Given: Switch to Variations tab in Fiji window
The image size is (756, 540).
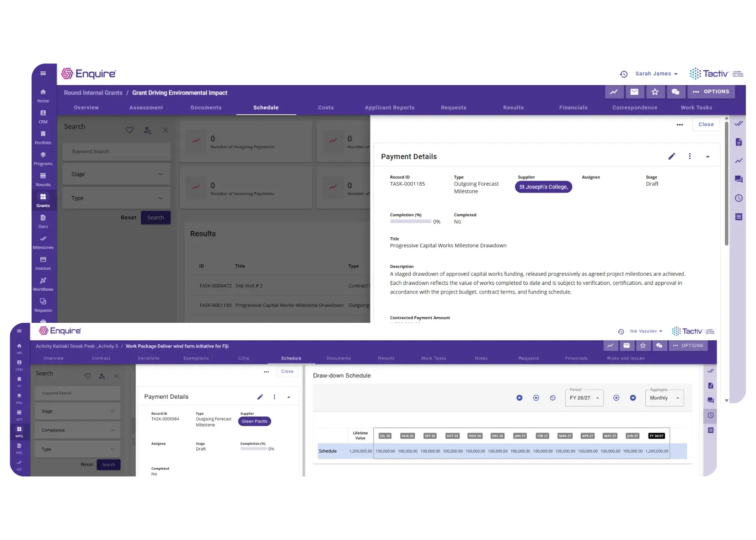Looking at the screenshot, I should [149, 358].
